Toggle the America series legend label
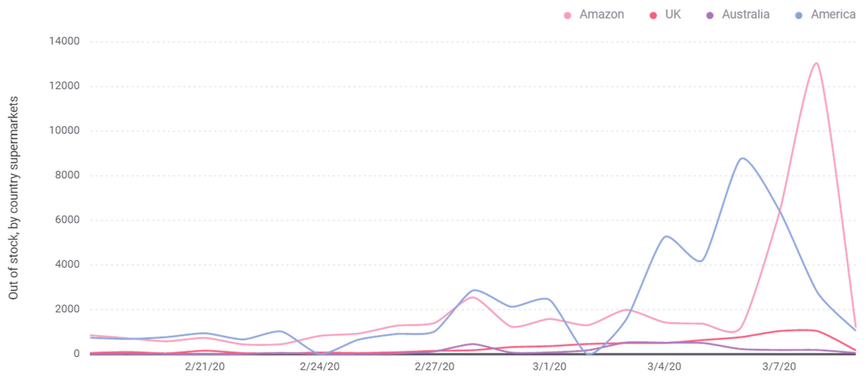 pos(833,14)
